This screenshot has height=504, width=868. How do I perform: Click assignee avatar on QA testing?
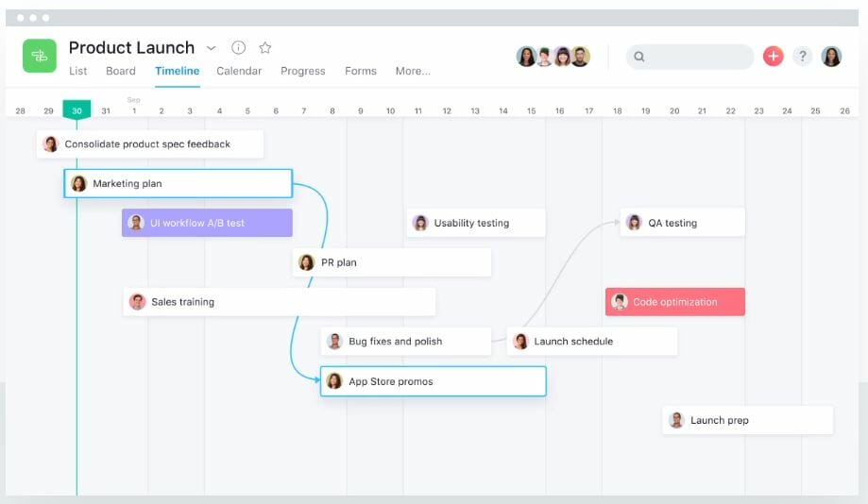[634, 223]
